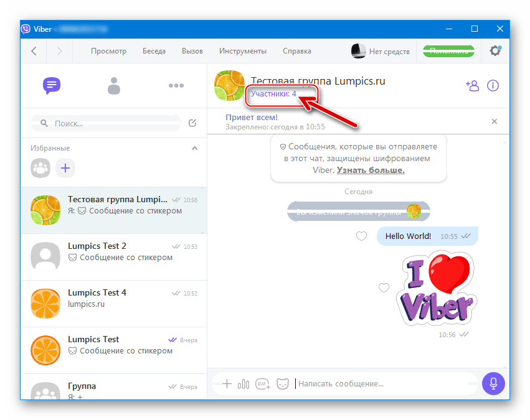530x420 pixels.
Task: Open the sticker picker icon
Action: point(283,384)
